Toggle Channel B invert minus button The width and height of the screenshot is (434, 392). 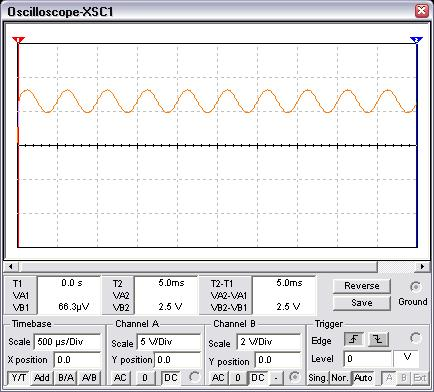coord(276,378)
